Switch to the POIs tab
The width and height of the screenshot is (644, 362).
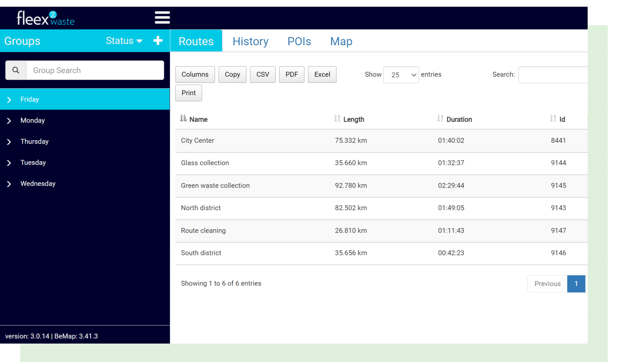299,41
